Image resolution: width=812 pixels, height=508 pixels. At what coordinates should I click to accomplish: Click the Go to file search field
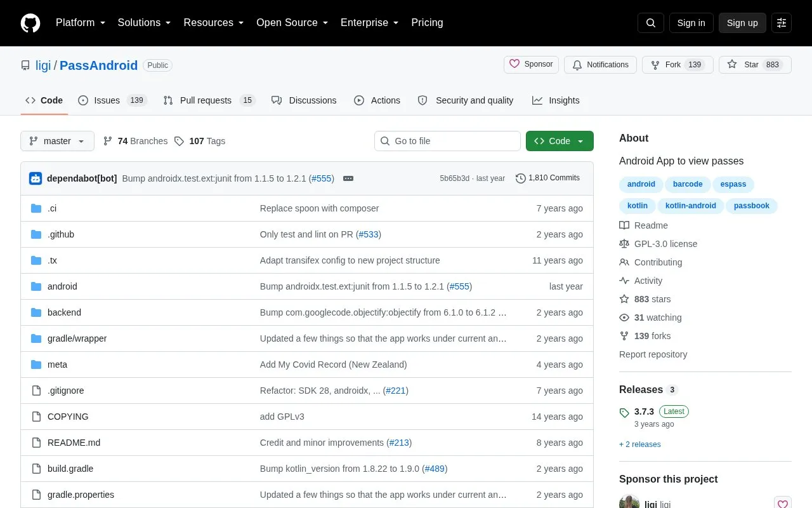[447, 141]
